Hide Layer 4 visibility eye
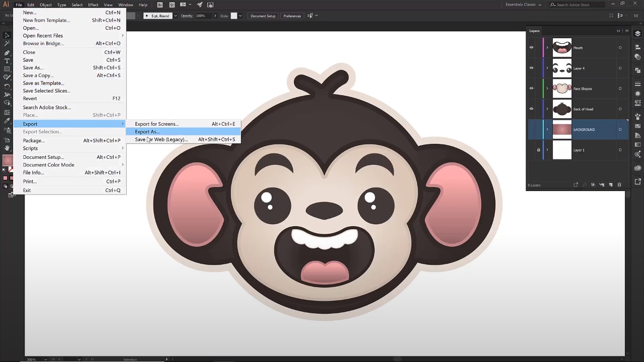 (x=531, y=68)
